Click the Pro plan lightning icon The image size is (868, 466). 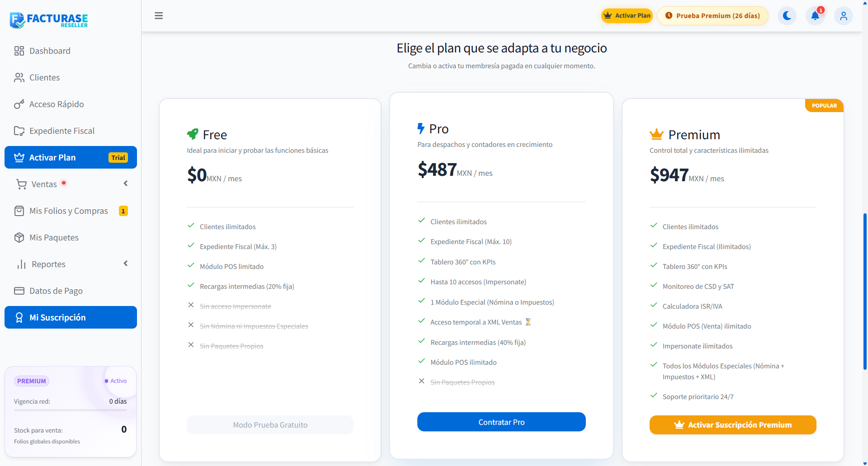(421, 128)
